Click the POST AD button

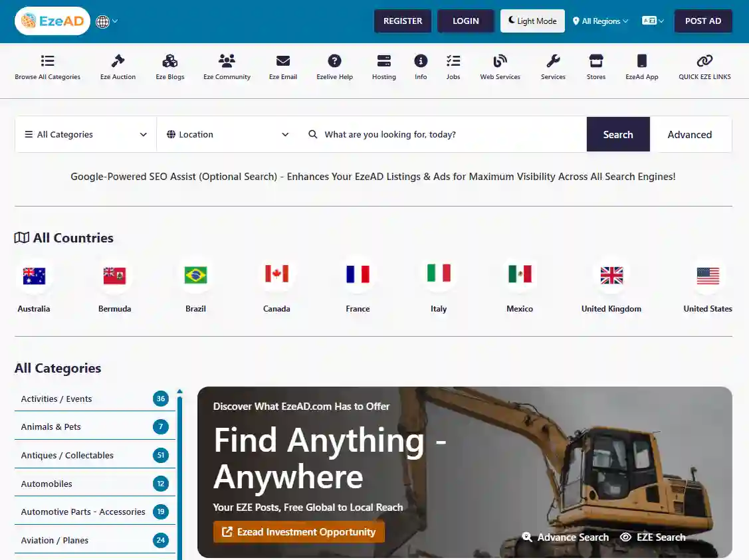click(703, 21)
